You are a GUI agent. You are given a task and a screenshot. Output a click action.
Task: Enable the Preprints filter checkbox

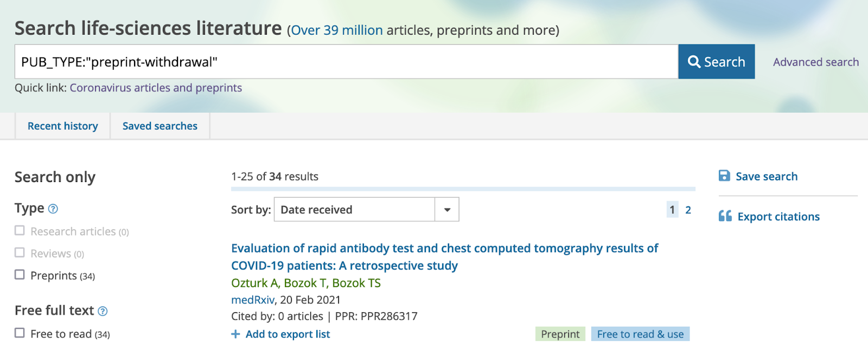(x=20, y=275)
